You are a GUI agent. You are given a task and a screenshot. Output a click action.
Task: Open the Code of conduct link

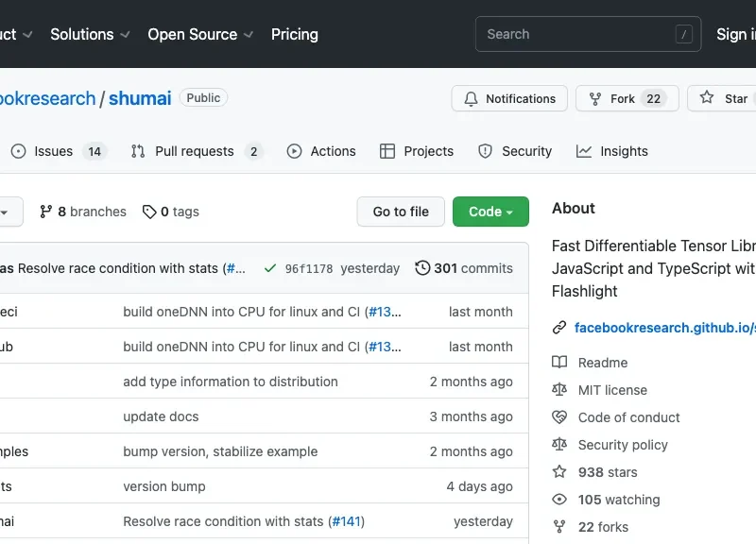pyautogui.click(x=628, y=417)
